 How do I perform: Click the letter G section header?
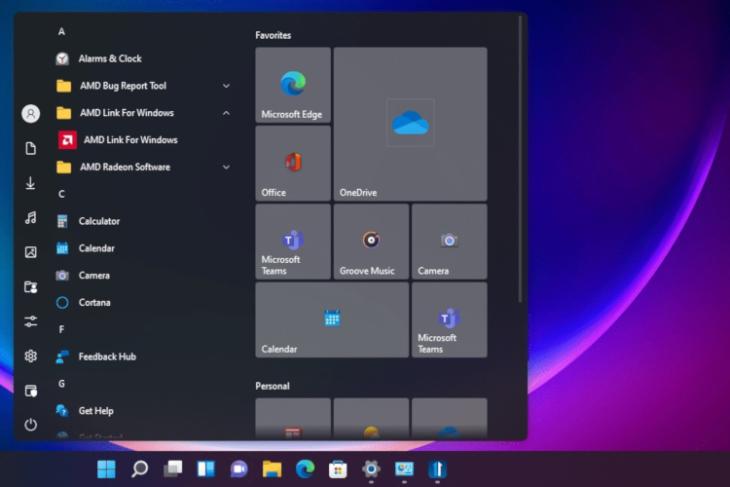61,384
